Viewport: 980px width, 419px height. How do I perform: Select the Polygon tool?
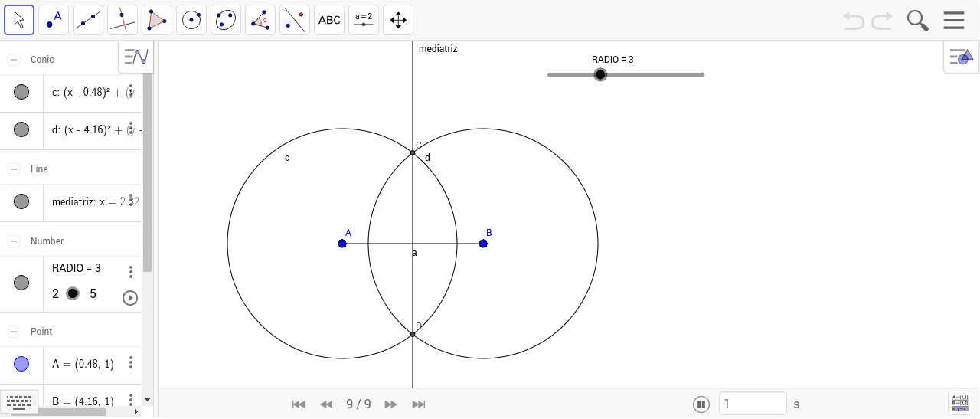[x=157, y=20]
